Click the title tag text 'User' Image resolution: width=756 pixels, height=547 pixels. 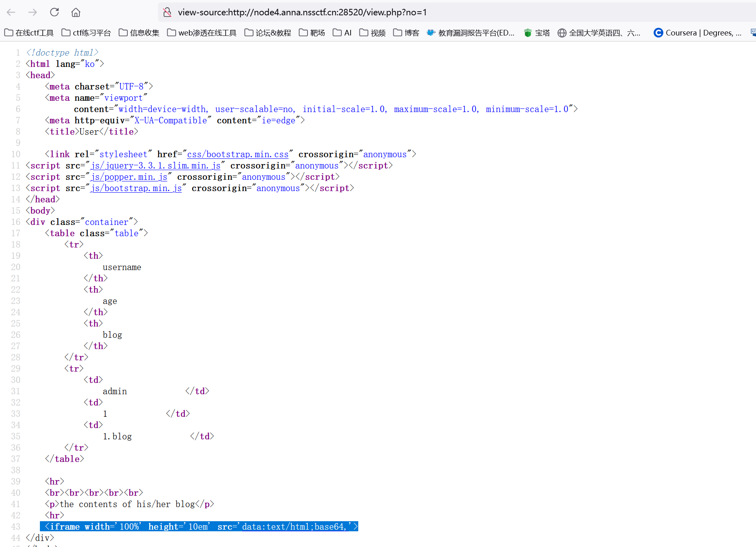(89, 132)
